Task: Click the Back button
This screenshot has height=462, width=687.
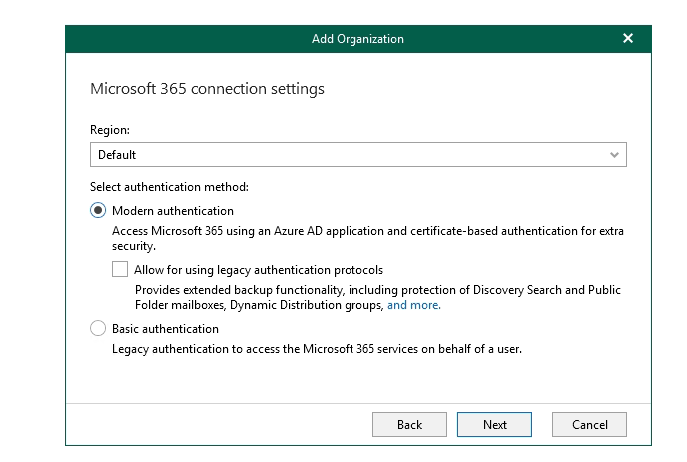Action: [x=409, y=424]
